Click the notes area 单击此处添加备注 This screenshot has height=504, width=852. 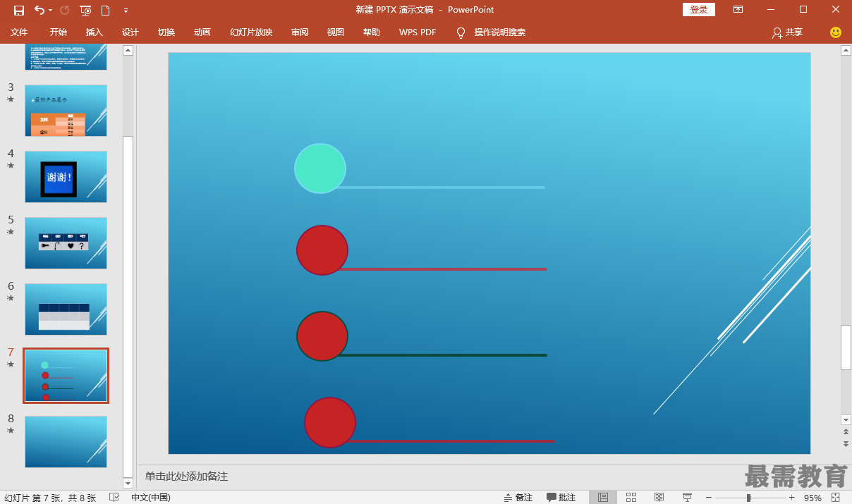tap(187, 477)
